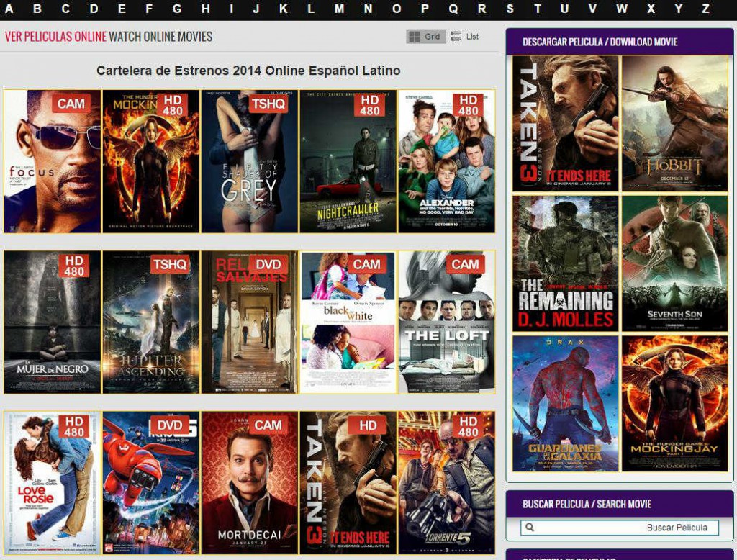Open letter C in alphabet bar

click(65, 9)
